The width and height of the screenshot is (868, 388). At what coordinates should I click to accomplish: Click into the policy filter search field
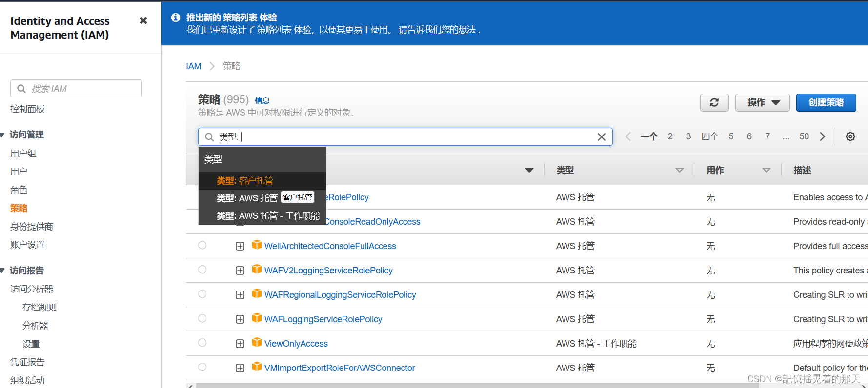405,137
